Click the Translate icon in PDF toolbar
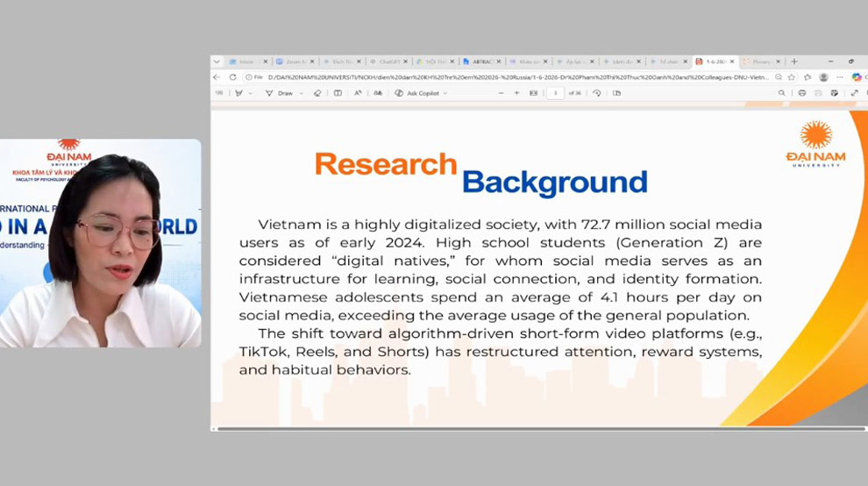868x486 pixels. [x=378, y=93]
